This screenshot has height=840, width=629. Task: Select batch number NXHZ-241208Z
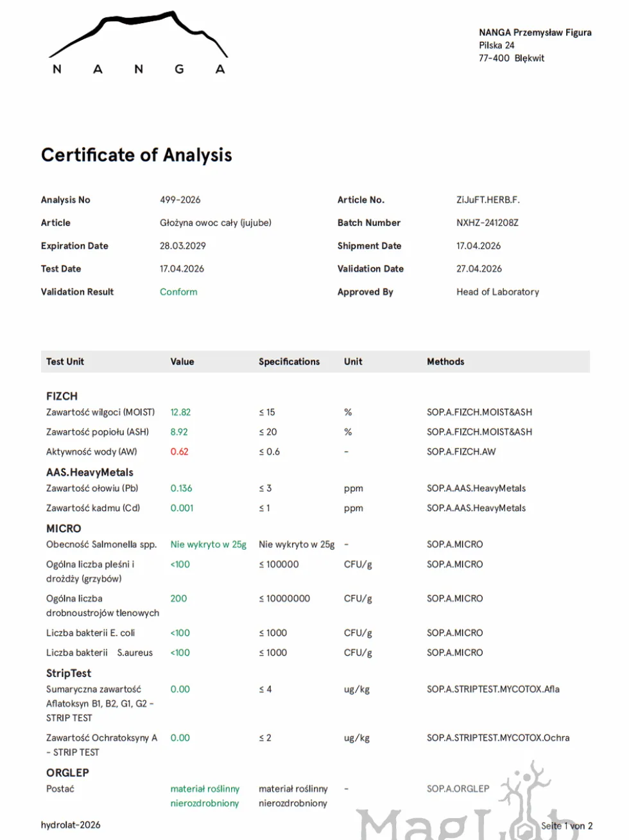(487, 223)
